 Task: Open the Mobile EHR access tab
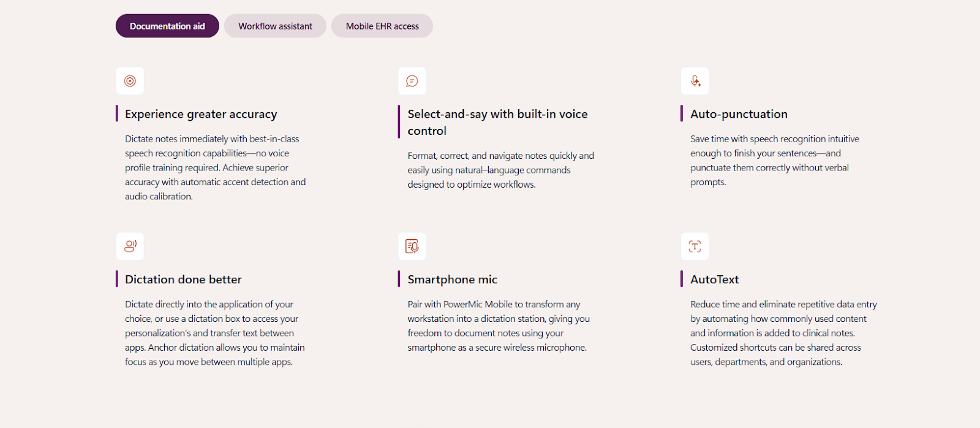382,26
